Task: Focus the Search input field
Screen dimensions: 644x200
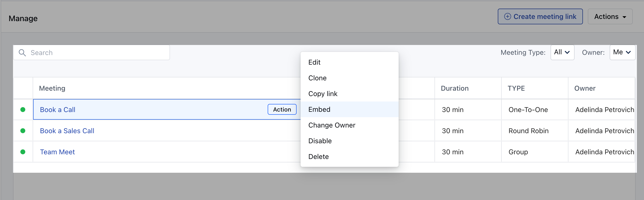Action: (97, 53)
